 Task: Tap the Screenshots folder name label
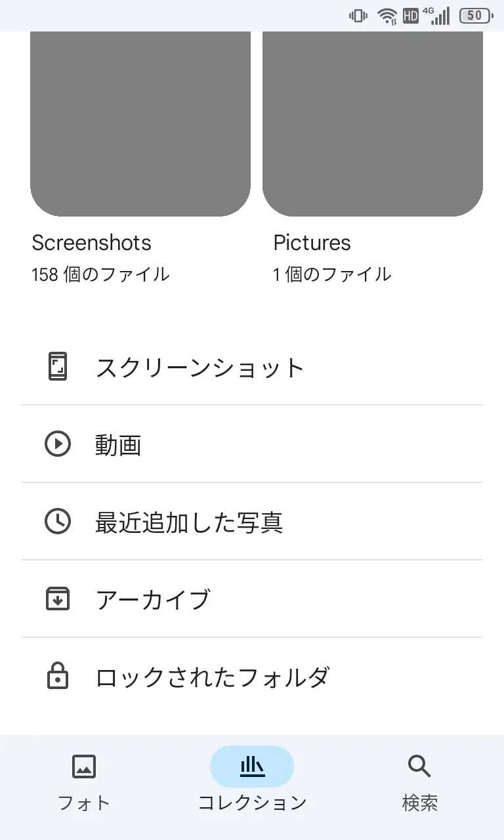[92, 243]
